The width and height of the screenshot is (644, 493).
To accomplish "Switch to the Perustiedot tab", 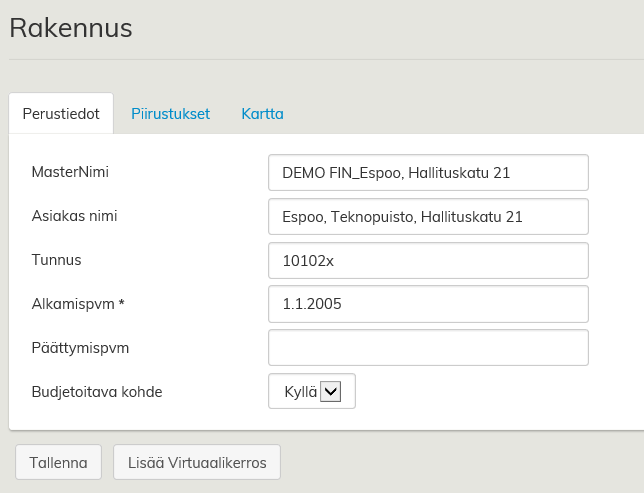I will pyautogui.click(x=61, y=114).
